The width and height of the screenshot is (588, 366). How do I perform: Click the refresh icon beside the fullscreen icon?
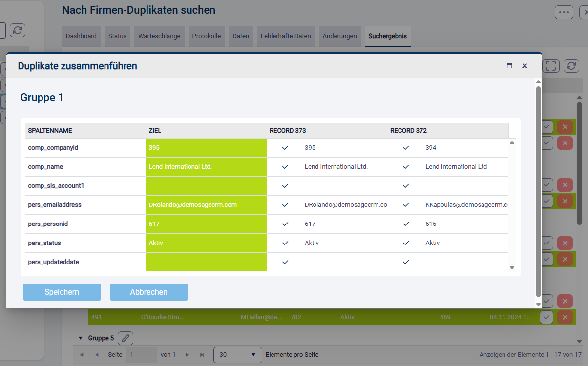pos(570,65)
